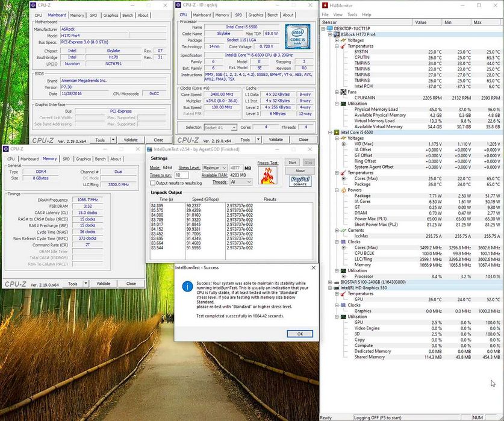Image resolution: width=504 pixels, height=421 pixels.
Task: Collapse the DESKTOP-1UCT15P tree node
Action: click(323, 28)
